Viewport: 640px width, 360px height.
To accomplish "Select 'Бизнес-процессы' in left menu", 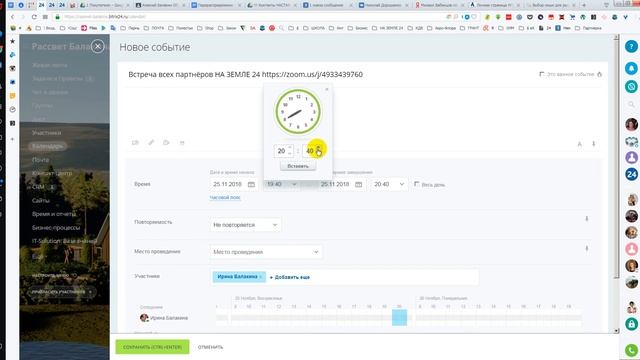I will pyautogui.click(x=56, y=228).
